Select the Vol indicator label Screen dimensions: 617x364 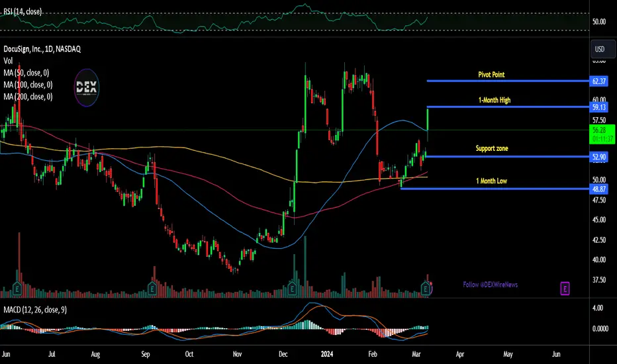coord(8,61)
